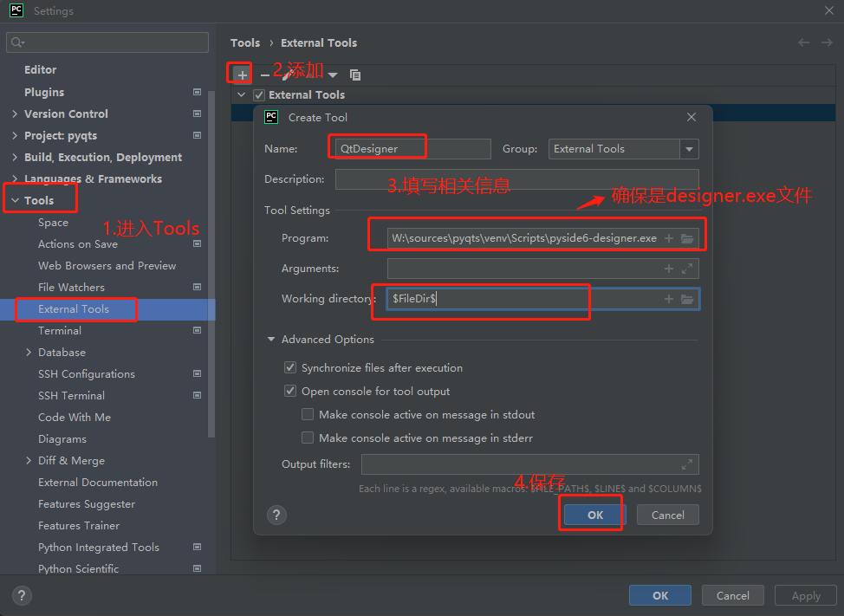Uncheck Synchronize files after execution
Image resolution: width=844 pixels, height=616 pixels.
pos(290,367)
